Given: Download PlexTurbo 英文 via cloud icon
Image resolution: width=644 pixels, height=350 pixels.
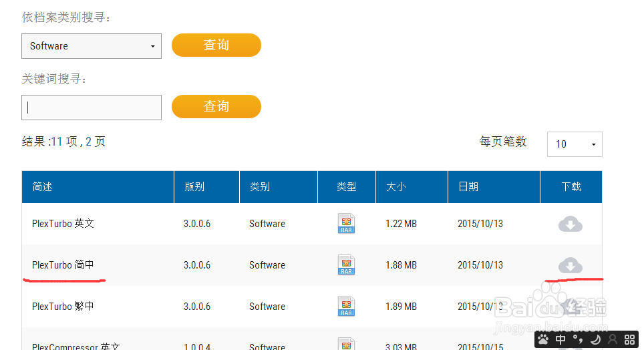Looking at the screenshot, I should (570, 224).
